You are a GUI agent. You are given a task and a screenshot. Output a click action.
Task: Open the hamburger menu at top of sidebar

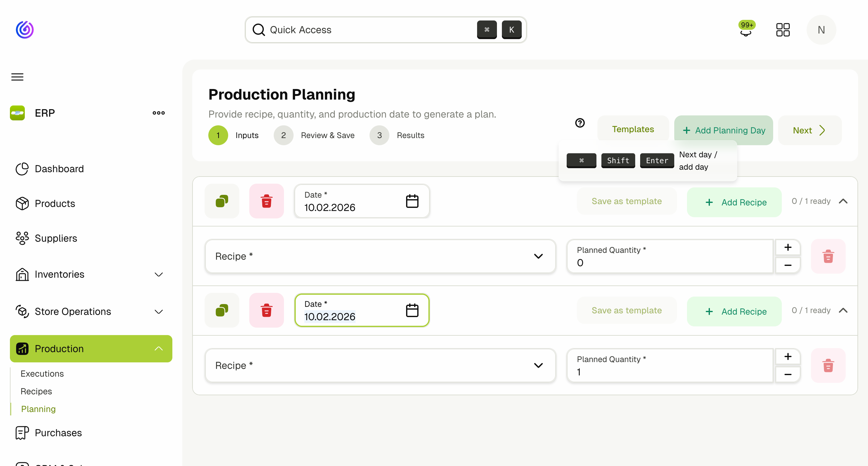(17, 77)
